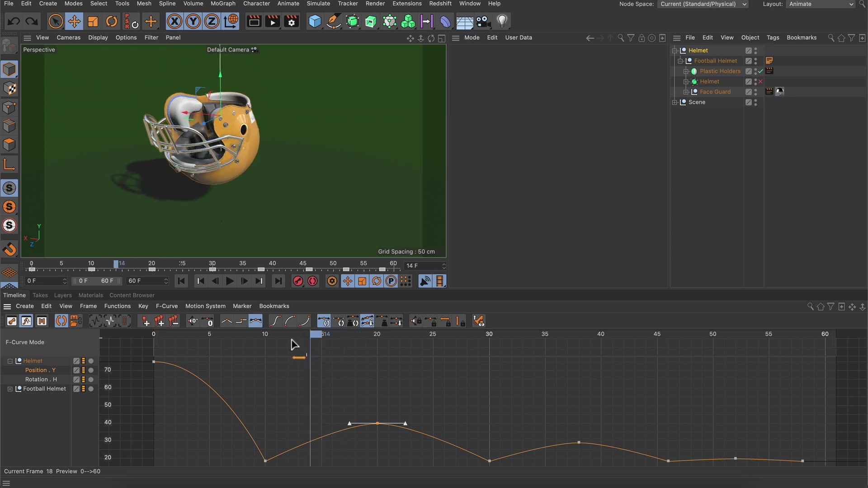
Task: Disable the green check on Plastic Holders
Action: [x=760, y=71]
